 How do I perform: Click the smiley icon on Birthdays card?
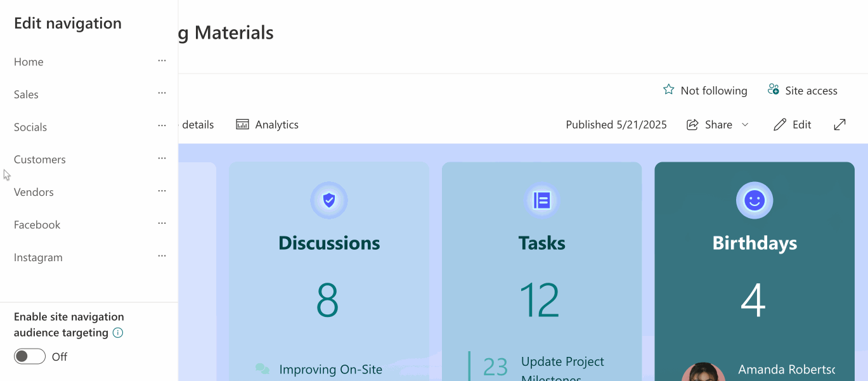(754, 200)
